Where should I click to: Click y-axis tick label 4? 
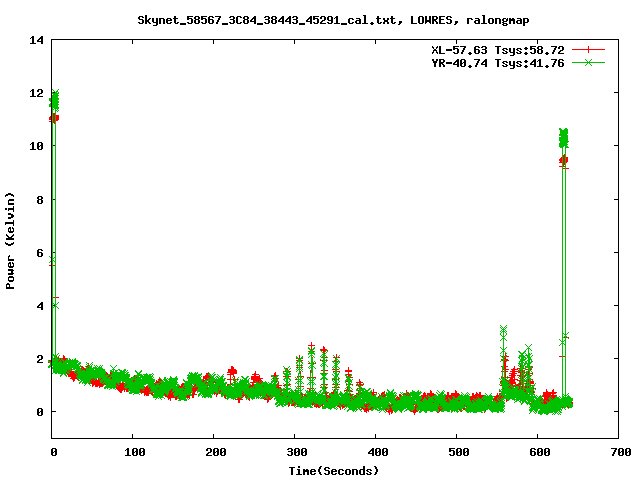click(x=40, y=306)
